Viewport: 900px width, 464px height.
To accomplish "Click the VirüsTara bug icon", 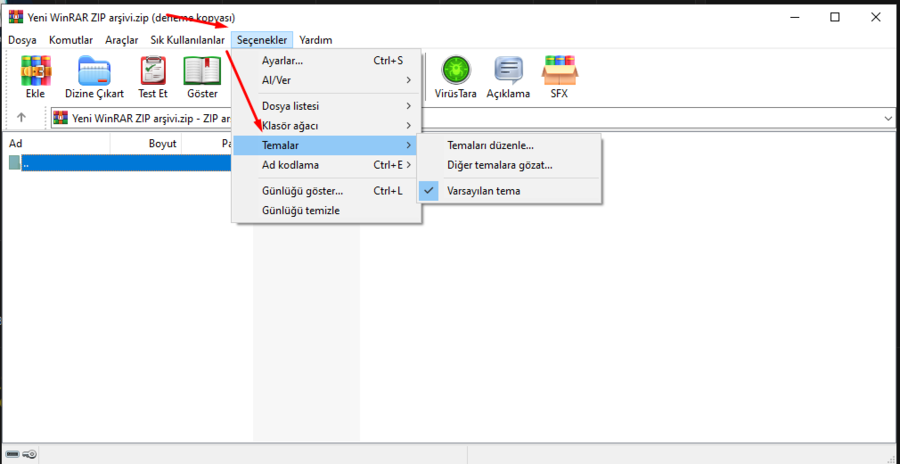I will (x=456, y=71).
